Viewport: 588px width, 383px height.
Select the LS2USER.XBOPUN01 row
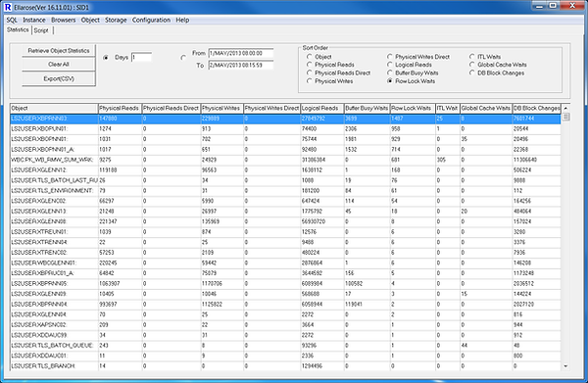click(285, 129)
